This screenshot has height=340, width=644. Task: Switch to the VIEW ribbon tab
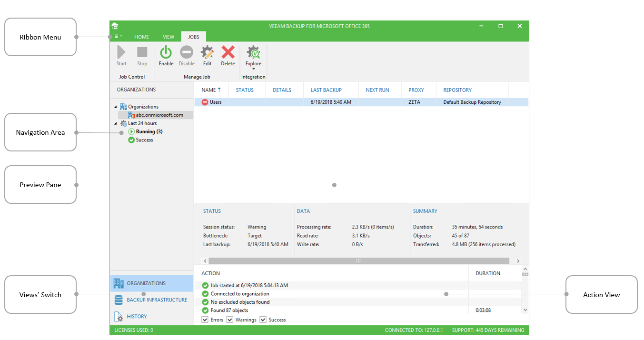click(x=168, y=37)
